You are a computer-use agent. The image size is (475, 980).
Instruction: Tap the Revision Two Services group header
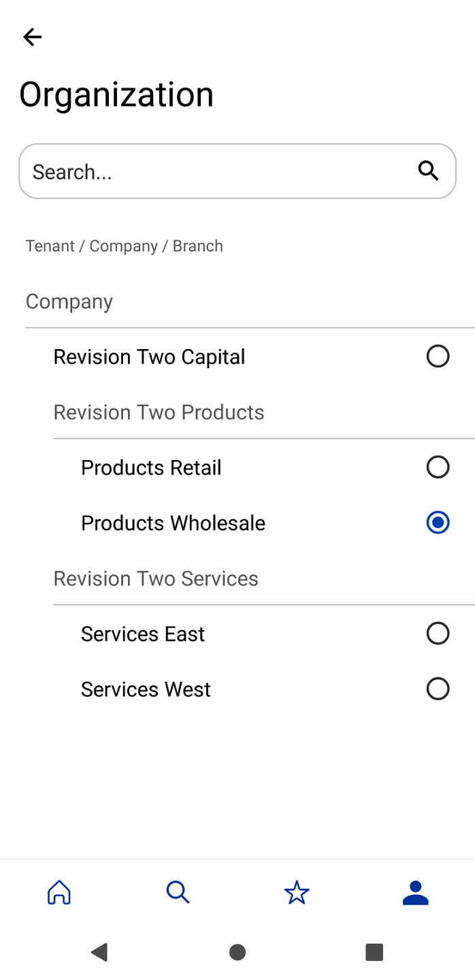click(156, 578)
